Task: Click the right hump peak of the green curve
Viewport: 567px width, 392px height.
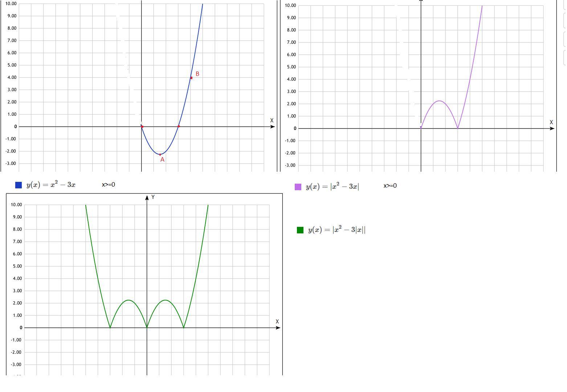Action: tap(165, 300)
